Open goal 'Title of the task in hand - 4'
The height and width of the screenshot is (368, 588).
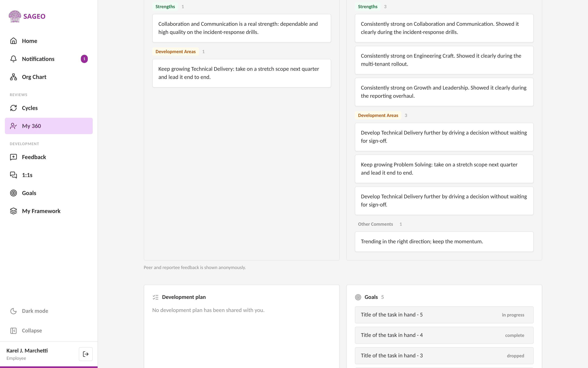(x=444, y=335)
